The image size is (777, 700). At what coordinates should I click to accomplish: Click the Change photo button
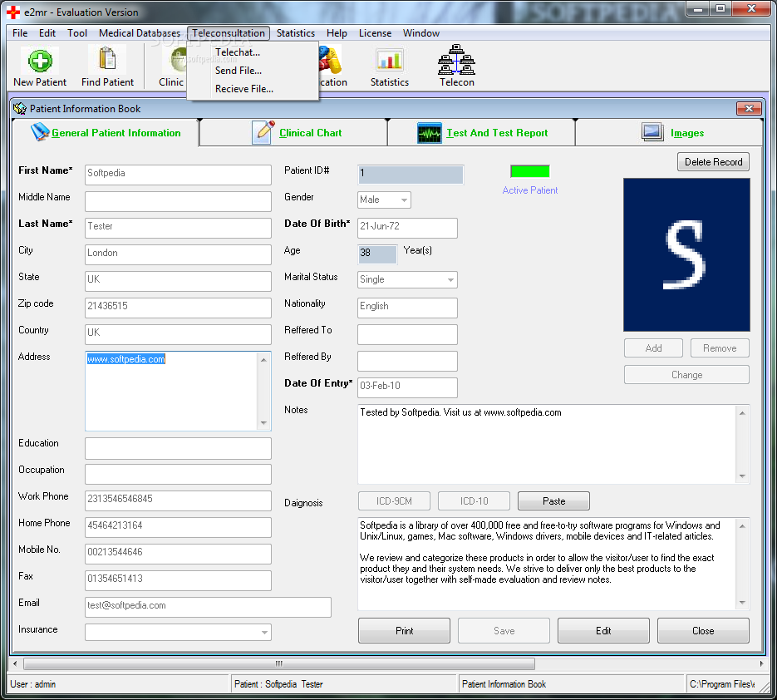686,375
